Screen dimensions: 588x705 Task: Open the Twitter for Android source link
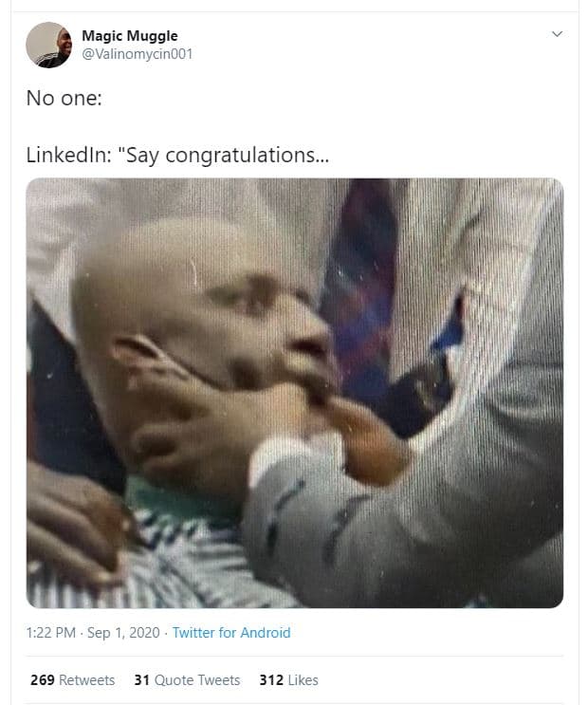231,633
